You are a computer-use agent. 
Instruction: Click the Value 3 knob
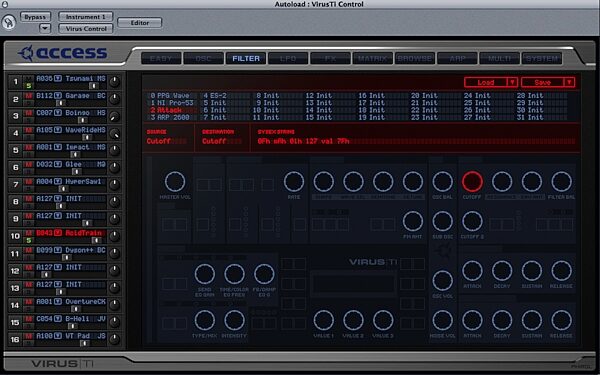pyautogui.click(x=383, y=320)
